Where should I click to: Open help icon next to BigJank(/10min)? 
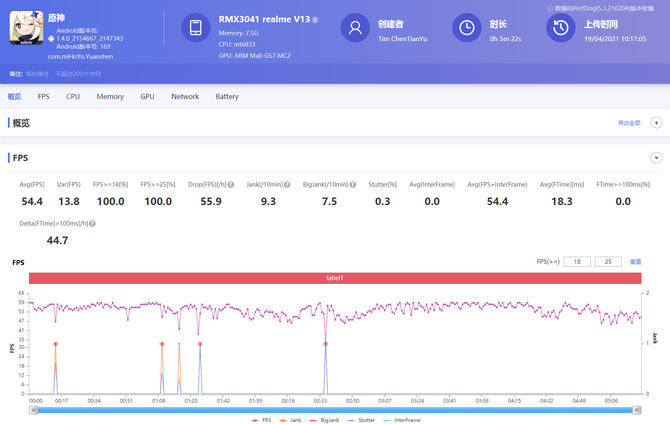pos(353,185)
